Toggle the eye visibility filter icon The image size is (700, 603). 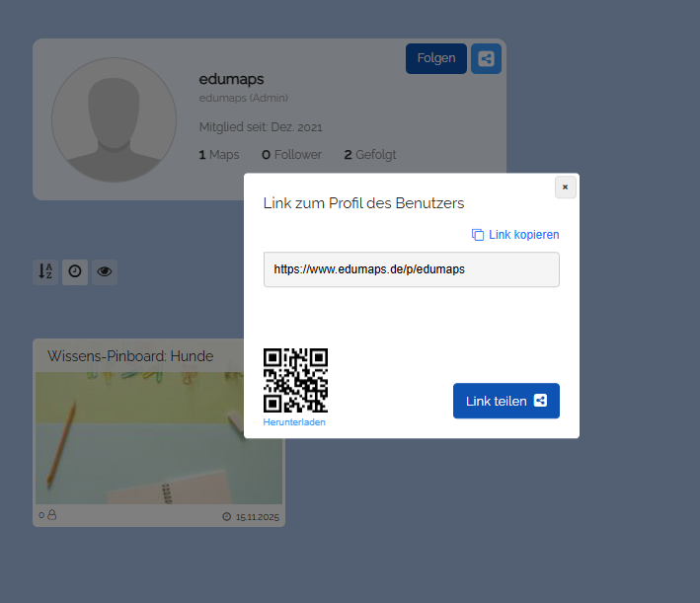pos(104,271)
